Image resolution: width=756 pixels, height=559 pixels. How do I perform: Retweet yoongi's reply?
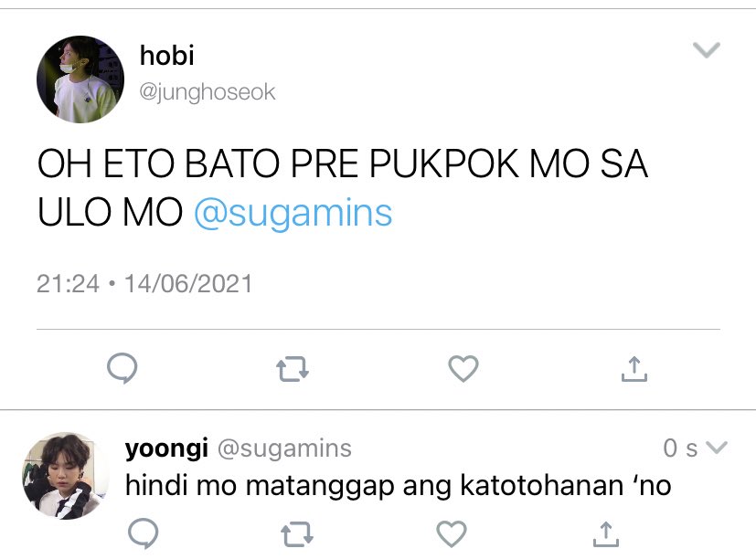(x=296, y=534)
